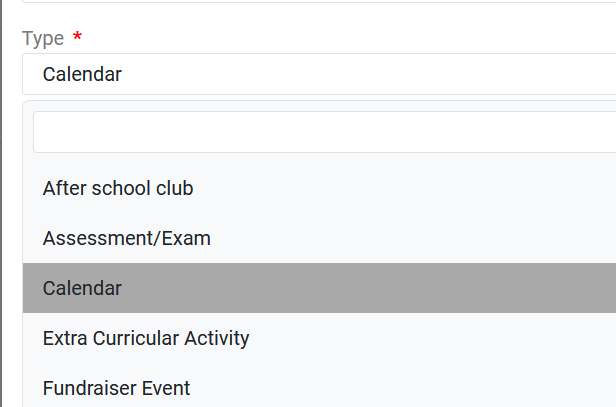Image resolution: width=616 pixels, height=407 pixels.
Task: Keep Calendar as the selected type
Action: tap(82, 288)
